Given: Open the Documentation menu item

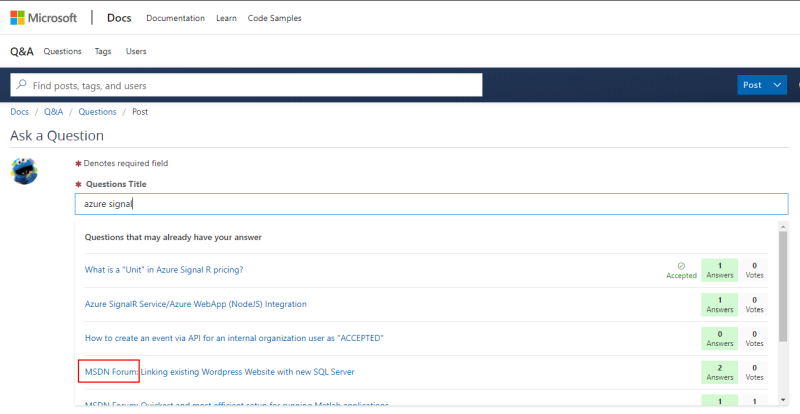Looking at the screenshot, I should pyautogui.click(x=175, y=18).
